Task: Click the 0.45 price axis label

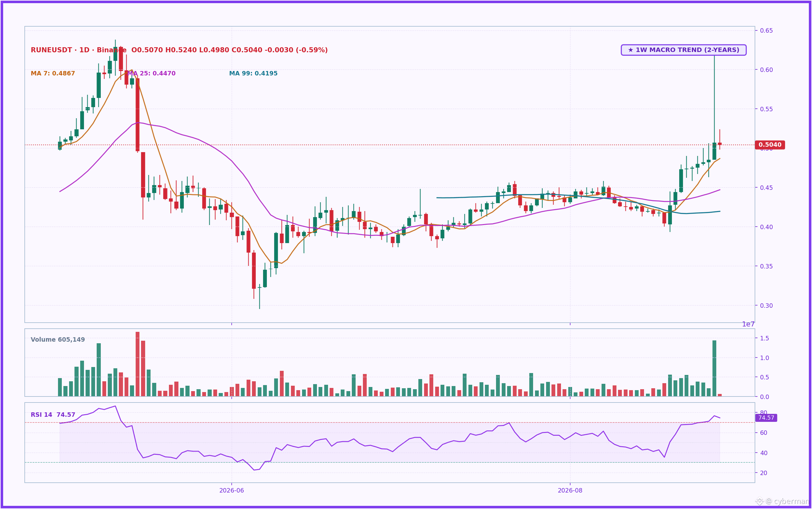Action: pyautogui.click(x=766, y=188)
